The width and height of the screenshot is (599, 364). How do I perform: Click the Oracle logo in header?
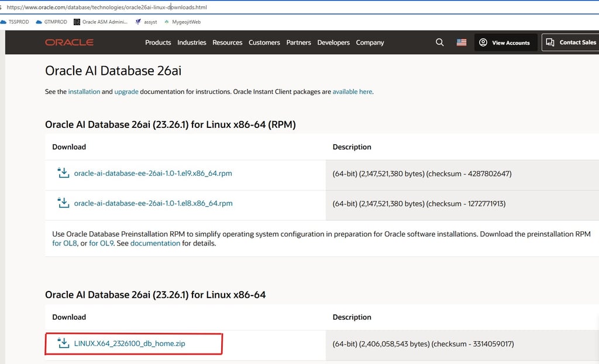point(69,42)
